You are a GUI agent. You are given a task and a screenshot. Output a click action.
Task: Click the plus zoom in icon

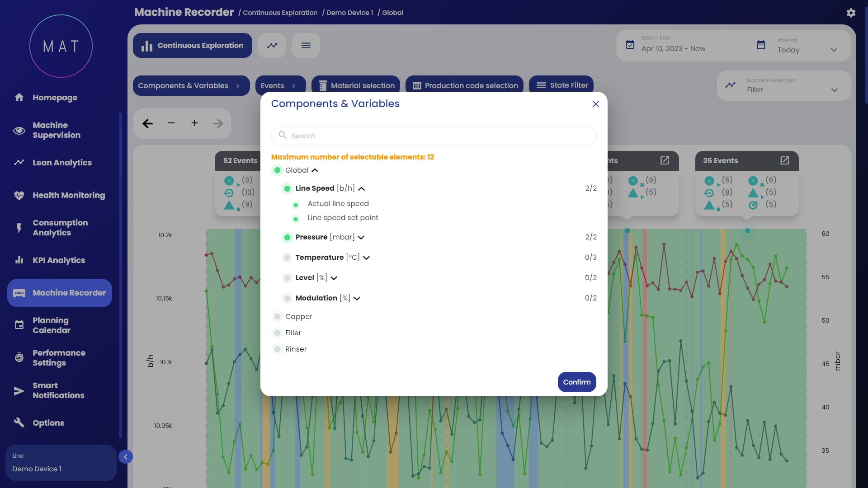pos(194,123)
